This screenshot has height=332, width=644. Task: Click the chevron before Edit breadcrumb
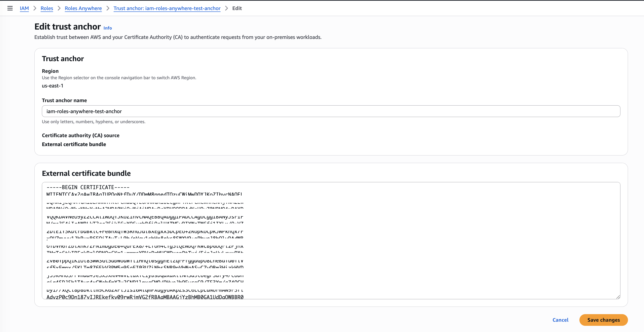[226, 8]
